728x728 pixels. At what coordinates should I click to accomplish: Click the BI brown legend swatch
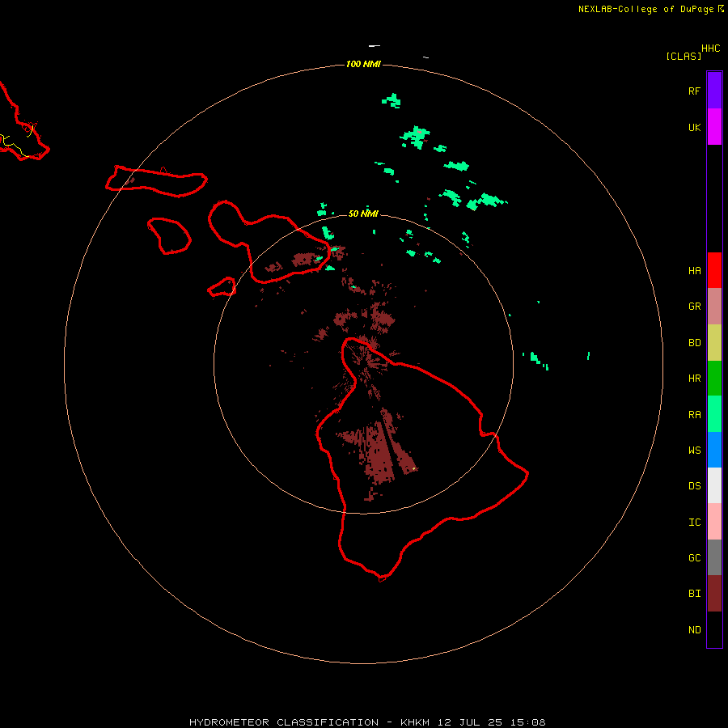point(714,594)
